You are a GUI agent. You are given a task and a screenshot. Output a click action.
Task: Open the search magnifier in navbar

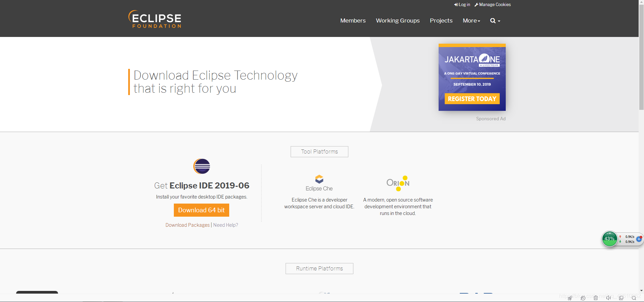pos(495,21)
